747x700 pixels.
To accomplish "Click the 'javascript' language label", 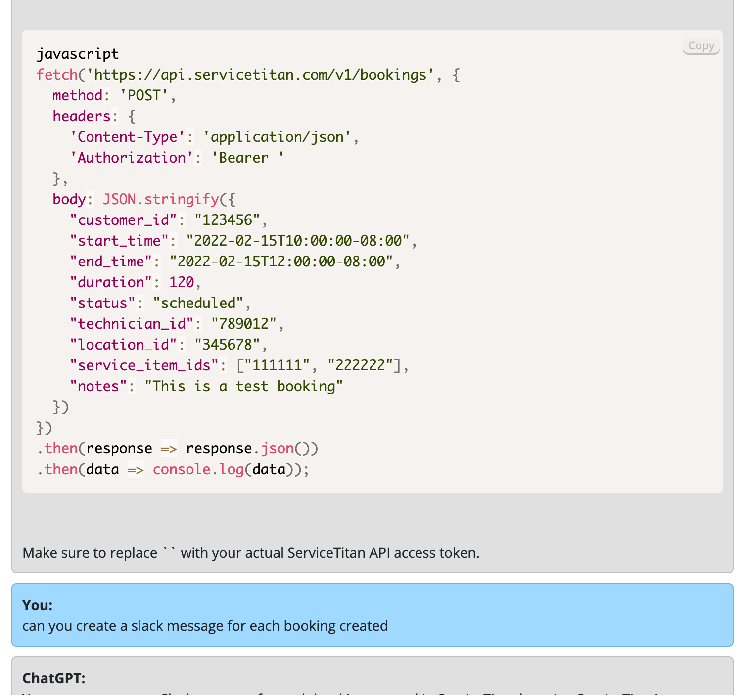I will 78,54.
